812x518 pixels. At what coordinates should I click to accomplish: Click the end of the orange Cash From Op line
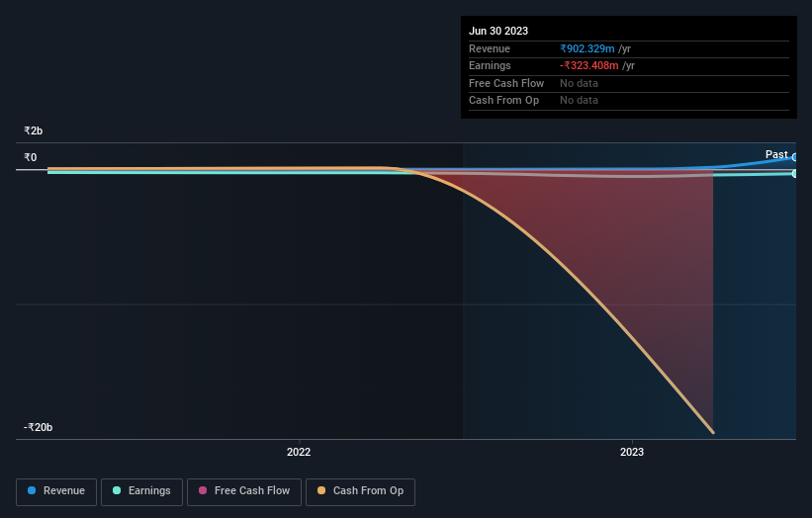(713, 432)
